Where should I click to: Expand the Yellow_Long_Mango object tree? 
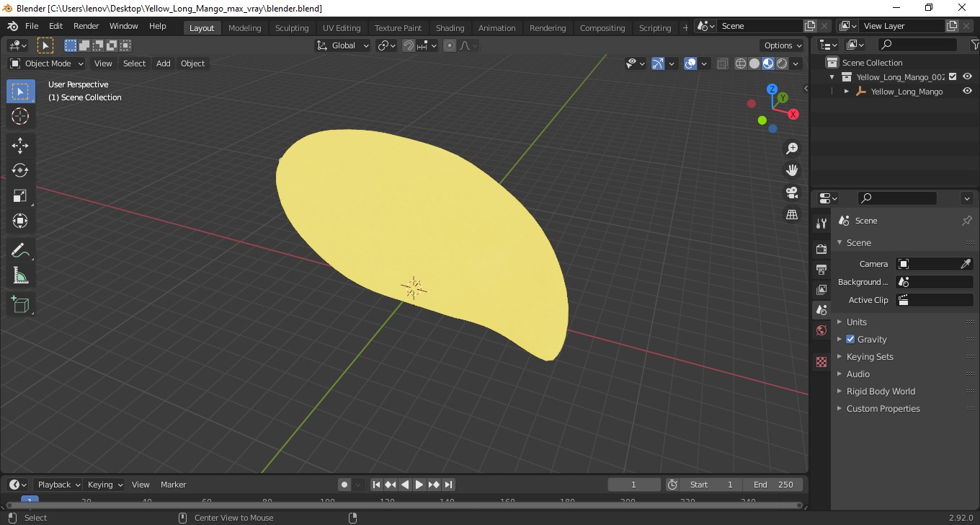847,92
